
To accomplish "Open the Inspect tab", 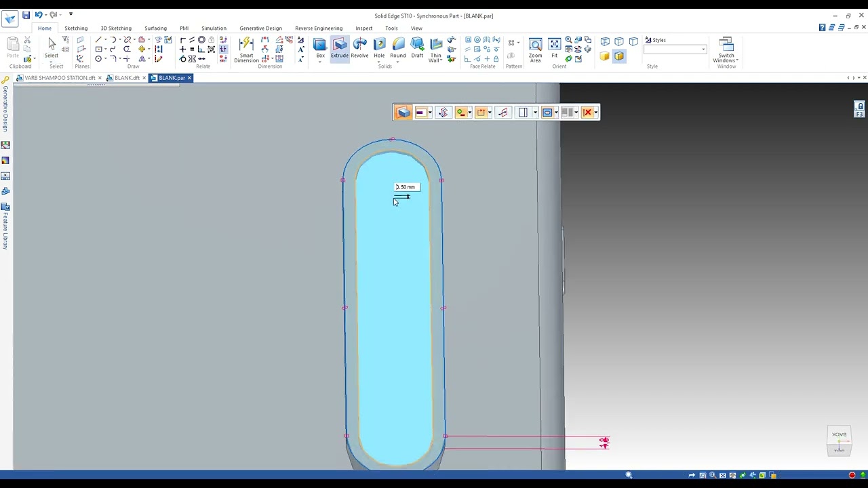I will 364,28.
